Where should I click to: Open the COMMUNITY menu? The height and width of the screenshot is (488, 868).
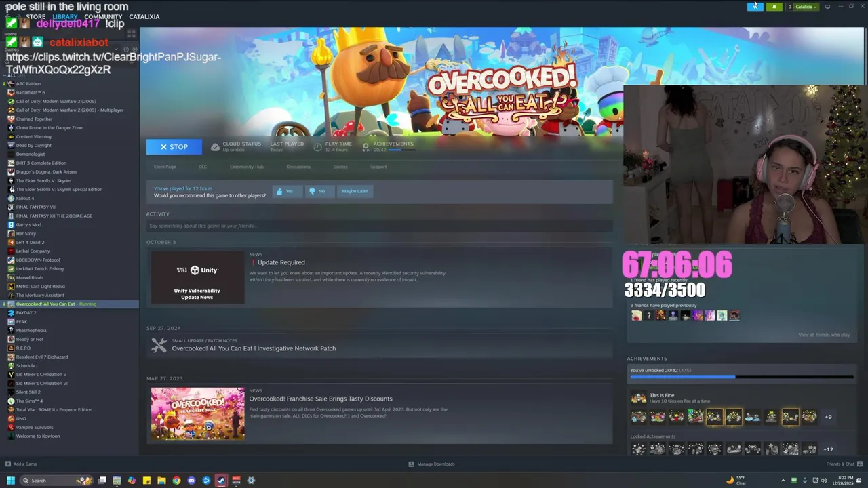[x=103, y=16]
